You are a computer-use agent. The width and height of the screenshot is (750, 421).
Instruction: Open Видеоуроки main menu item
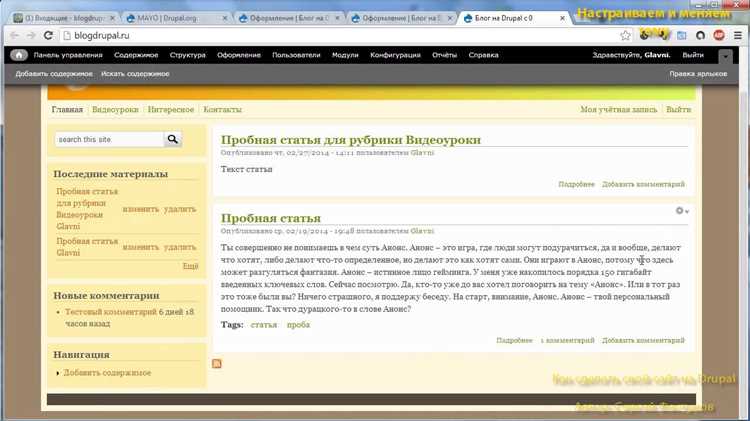point(115,110)
